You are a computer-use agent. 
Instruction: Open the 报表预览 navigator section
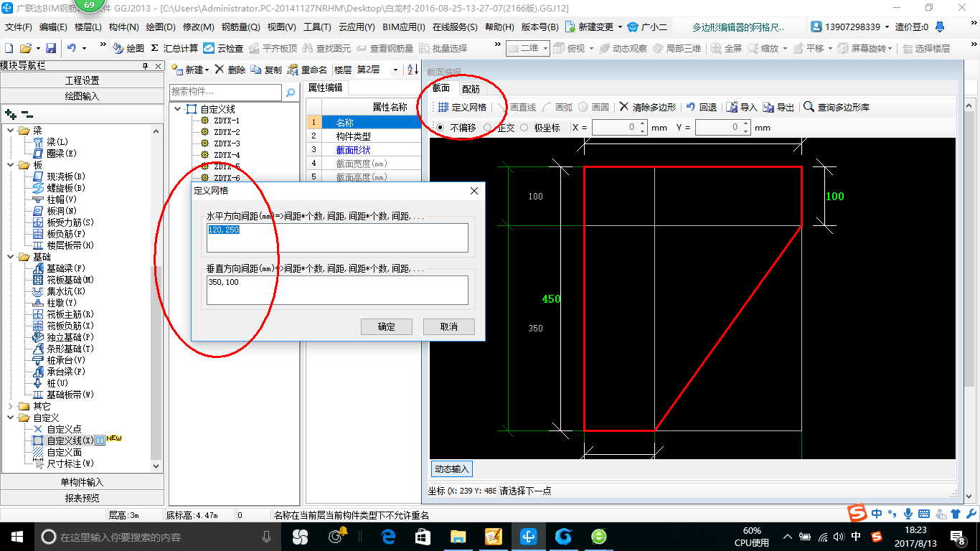[x=82, y=498]
